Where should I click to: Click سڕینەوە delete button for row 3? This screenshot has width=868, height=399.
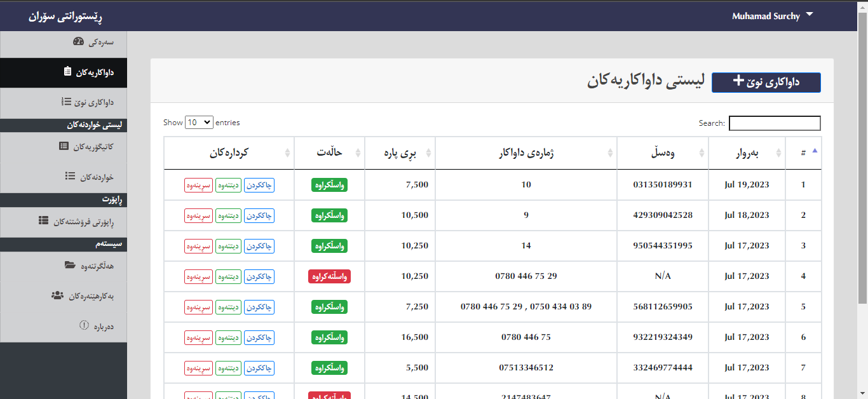point(198,246)
